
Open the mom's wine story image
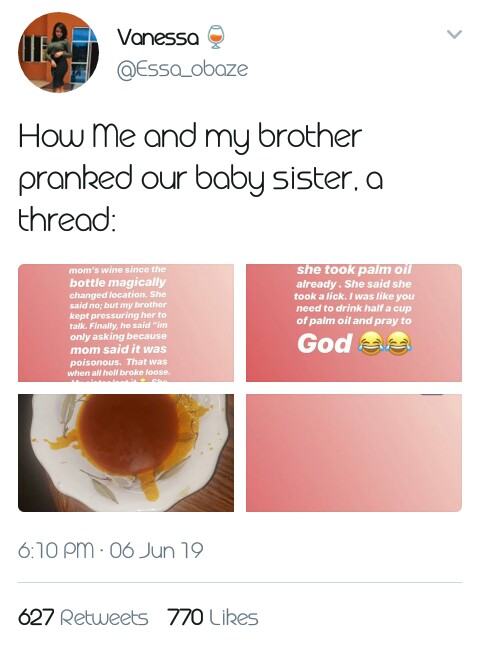coord(126,323)
